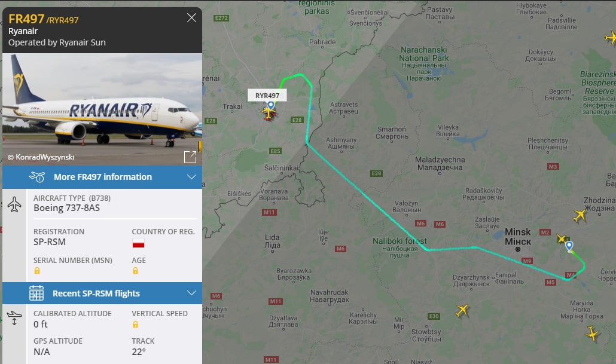
Task: Close the FR497 flight panel
Action: pyautogui.click(x=191, y=18)
